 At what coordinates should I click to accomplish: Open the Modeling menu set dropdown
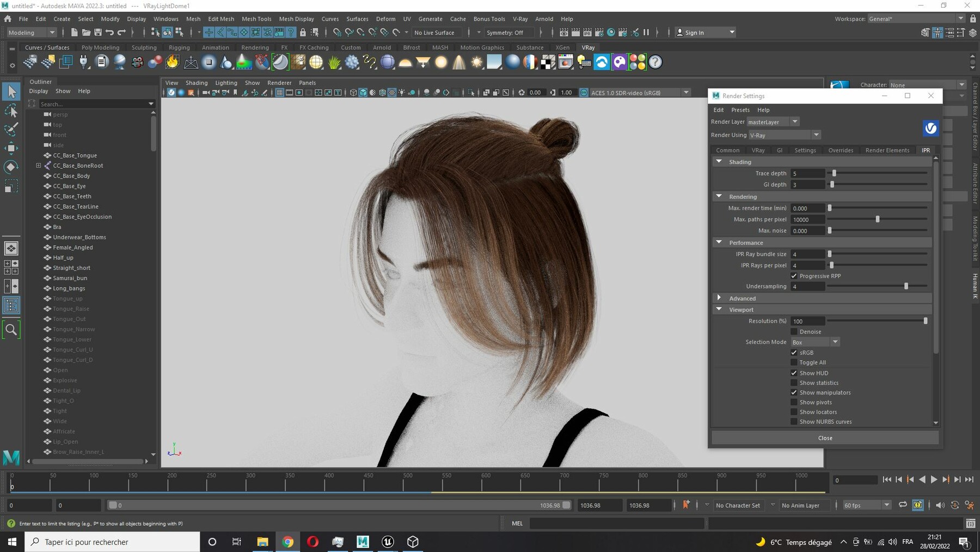[x=32, y=33]
